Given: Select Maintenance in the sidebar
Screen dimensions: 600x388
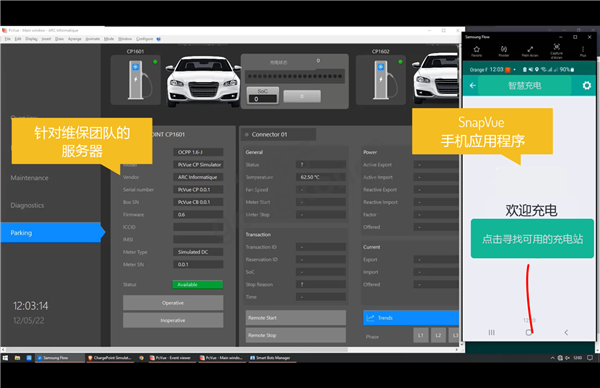Looking at the screenshot, I should [x=29, y=178].
